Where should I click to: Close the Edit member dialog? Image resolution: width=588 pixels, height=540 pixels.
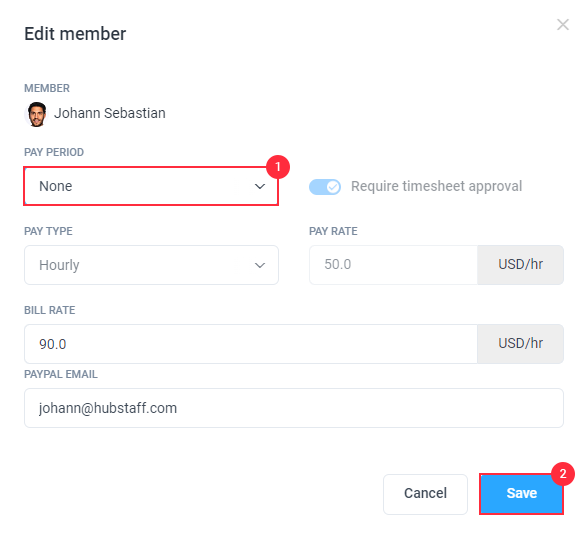point(562,25)
